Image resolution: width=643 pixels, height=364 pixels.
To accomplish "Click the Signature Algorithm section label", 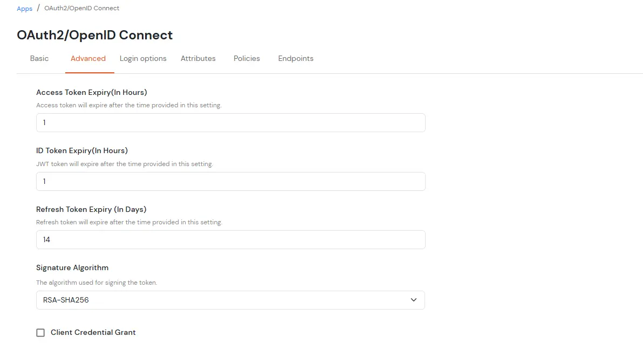I will coord(72,267).
